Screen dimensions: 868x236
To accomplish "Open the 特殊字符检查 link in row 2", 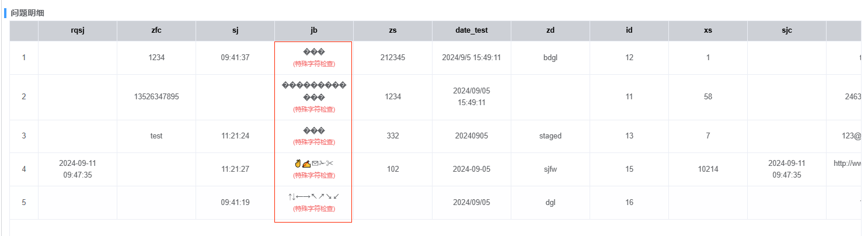I will point(314,109).
